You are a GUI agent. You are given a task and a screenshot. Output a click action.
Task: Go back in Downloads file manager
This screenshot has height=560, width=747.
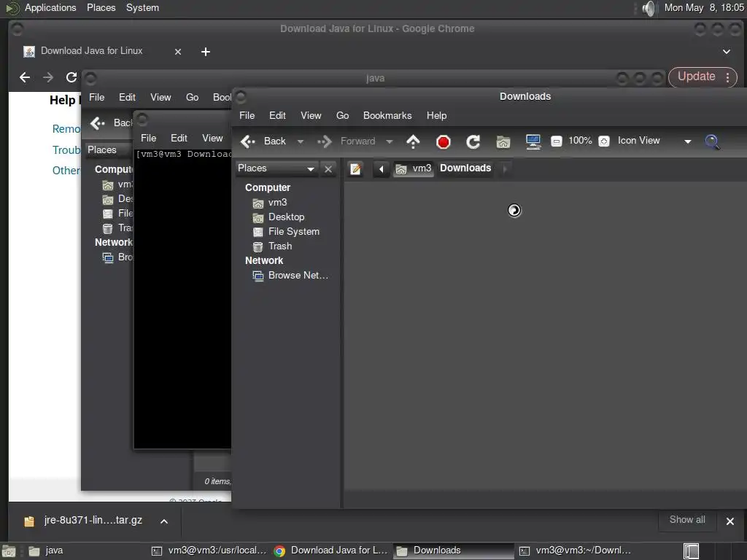pyautogui.click(x=263, y=141)
